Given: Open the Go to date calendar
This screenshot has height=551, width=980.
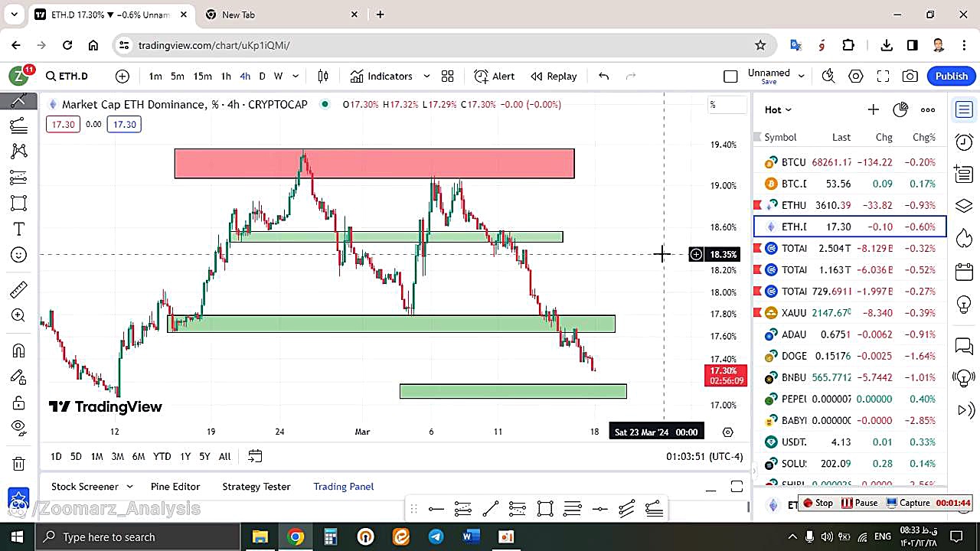Looking at the screenshot, I should pos(255,456).
